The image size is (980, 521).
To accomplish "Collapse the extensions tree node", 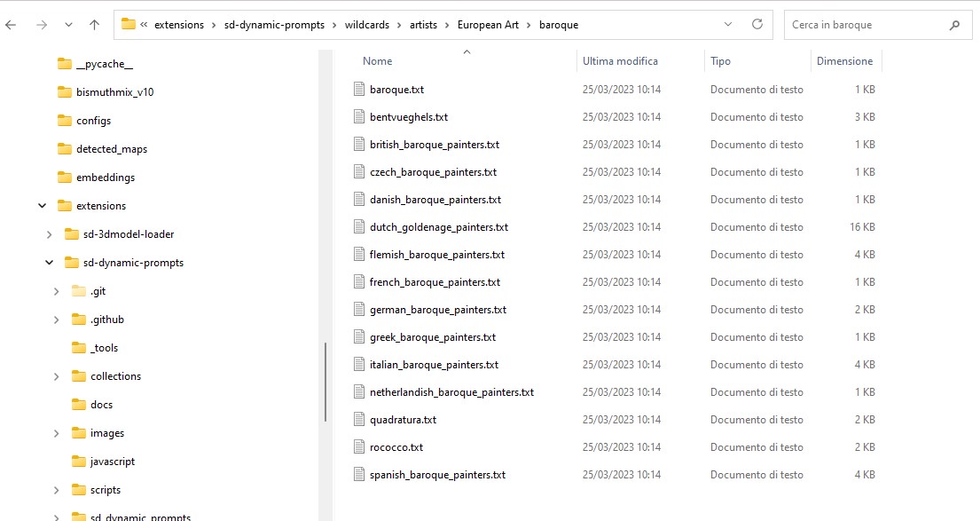I will click(x=42, y=205).
